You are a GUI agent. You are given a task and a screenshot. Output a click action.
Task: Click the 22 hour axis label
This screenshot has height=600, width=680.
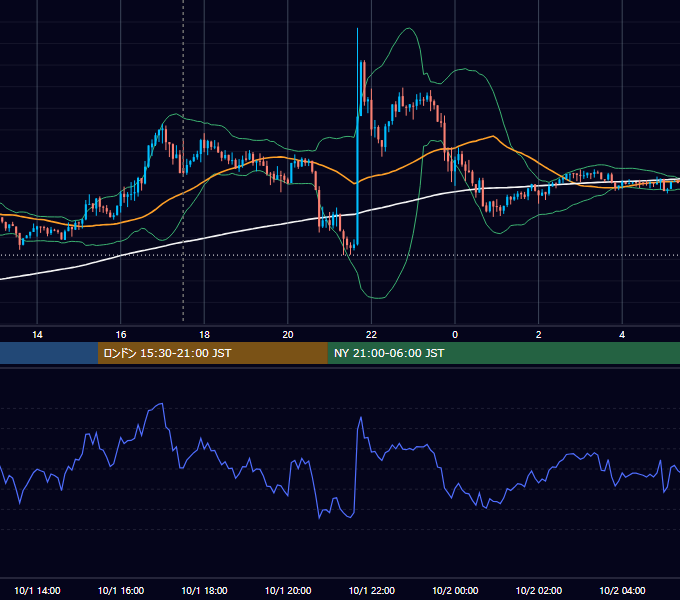(371, 335)
